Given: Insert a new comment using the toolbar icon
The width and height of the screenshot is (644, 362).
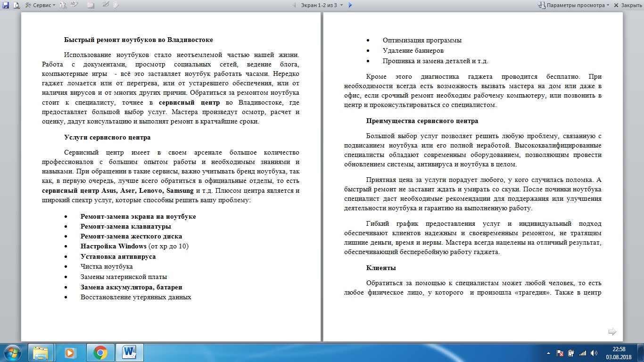Looking at the screenshot, I should click(91, 5).
